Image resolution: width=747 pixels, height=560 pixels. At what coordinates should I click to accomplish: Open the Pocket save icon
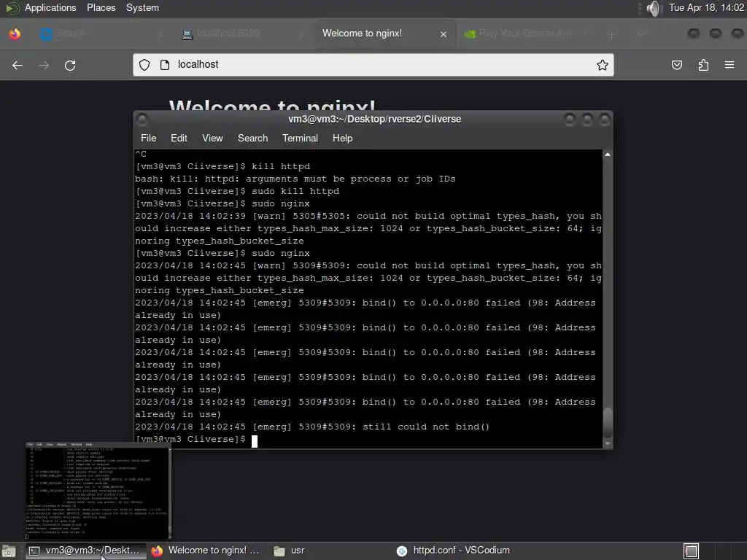[677, 65]
